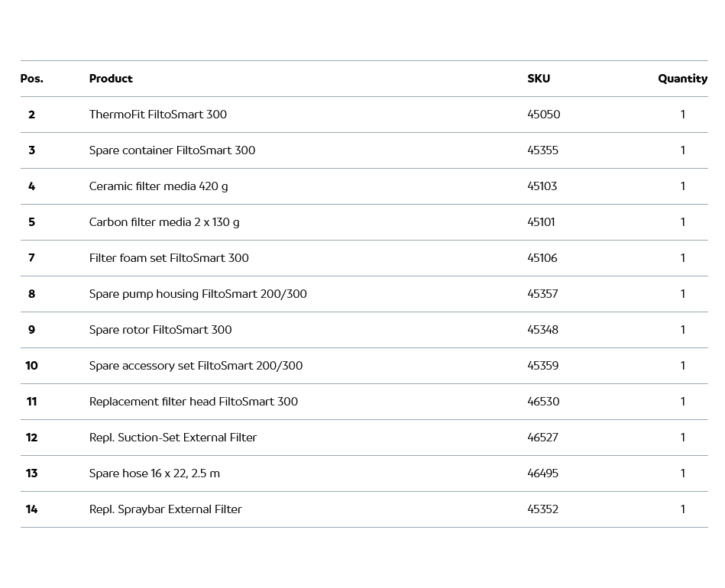The width and height of the screenshot is (725, 588).
Task: Click position number 10 in the table
Action: pyautogui.click(x=31, y=366)
